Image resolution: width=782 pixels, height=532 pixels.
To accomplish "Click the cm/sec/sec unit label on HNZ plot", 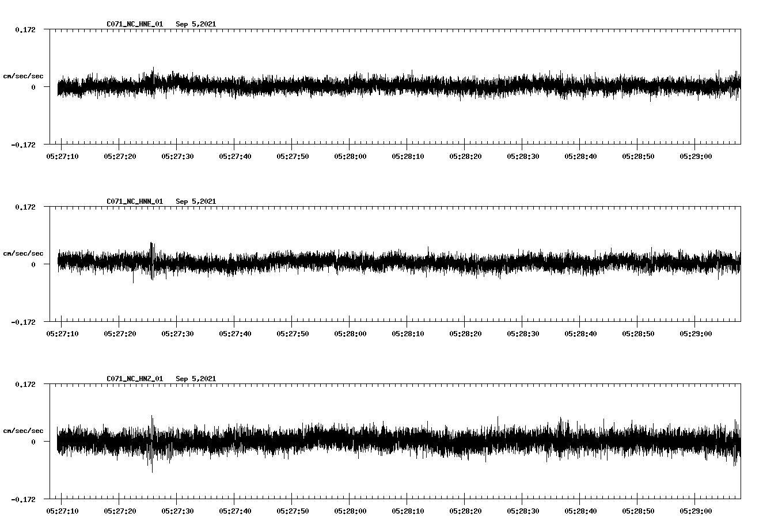I will click(23, 431).
